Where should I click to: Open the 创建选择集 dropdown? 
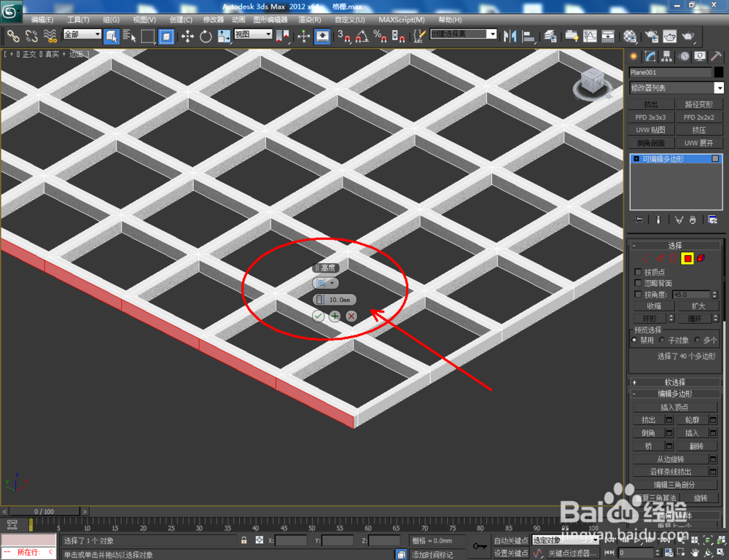[x=464, y=34]
